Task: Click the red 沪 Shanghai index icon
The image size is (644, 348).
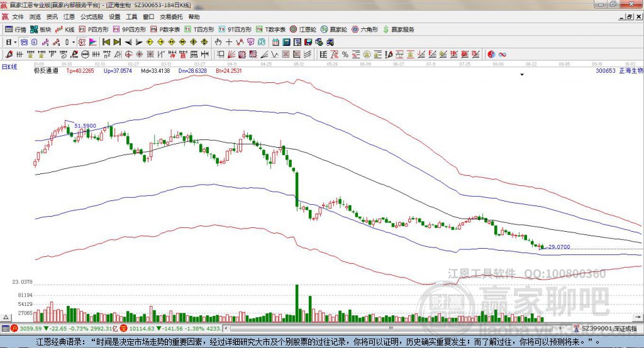Action: point(14,329)
